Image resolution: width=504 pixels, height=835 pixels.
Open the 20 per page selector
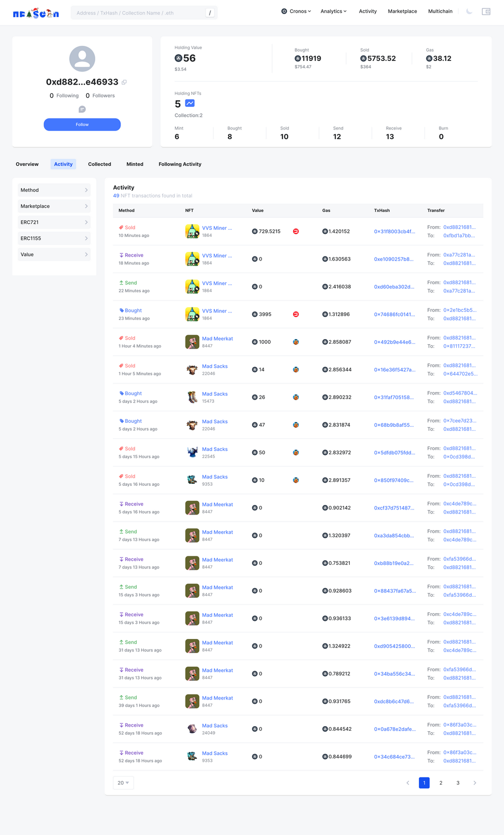click(123, 783)
